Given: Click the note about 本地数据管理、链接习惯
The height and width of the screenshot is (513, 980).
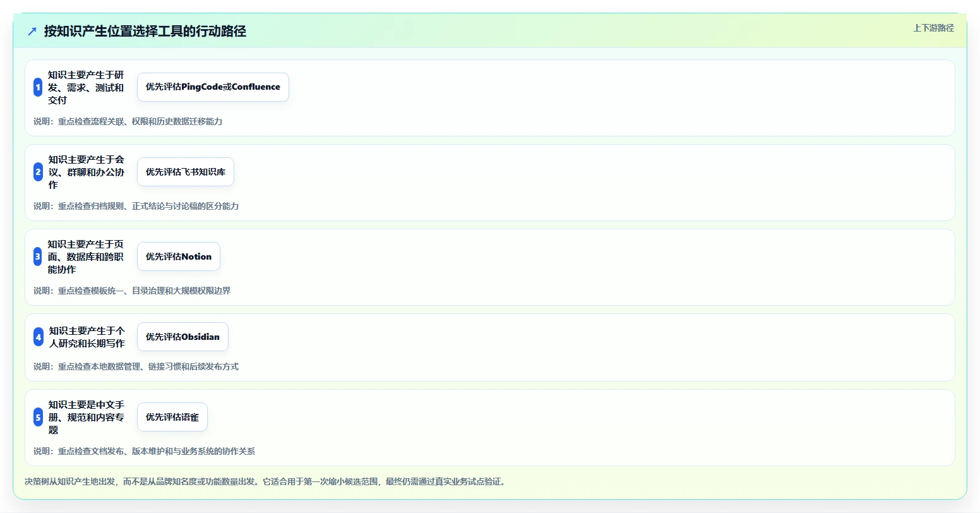Looking at the screenshot, I should (x=136, y=366).
